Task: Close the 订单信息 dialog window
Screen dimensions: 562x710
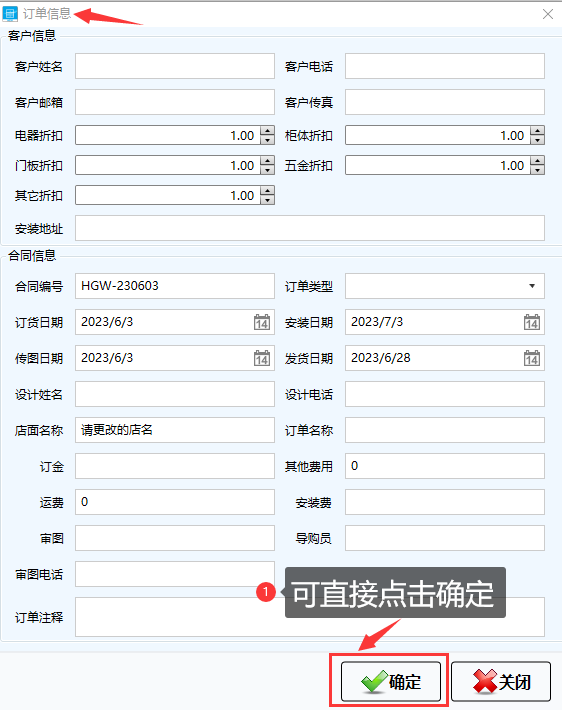Action: 548,14
